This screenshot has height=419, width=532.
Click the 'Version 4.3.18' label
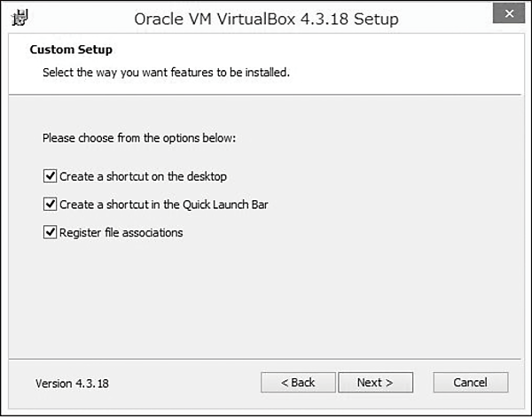click(72, 384)
